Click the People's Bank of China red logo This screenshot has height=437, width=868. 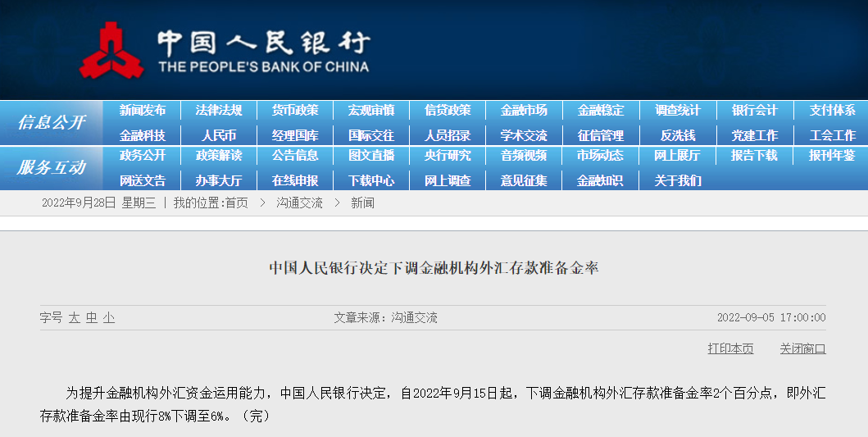tap(111, 50)
